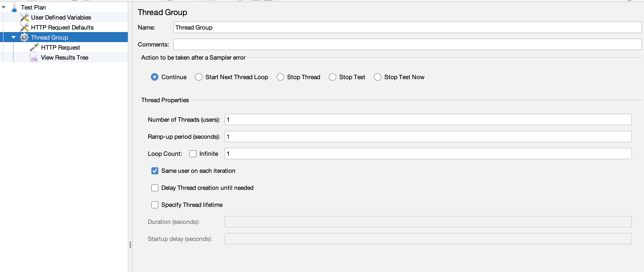Select the Stop Thread radio button
Viewport: 644px width, 272px height.
(x=280, y=77)
